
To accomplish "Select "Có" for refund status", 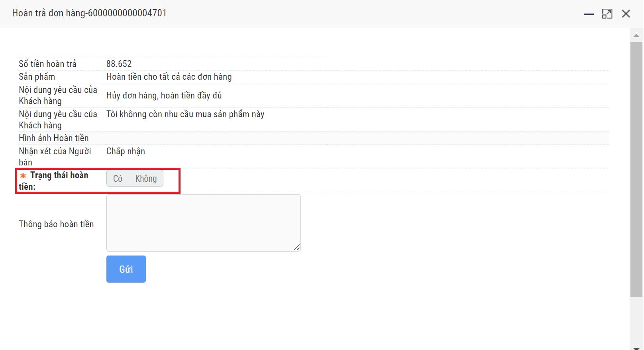I will click(x=118, y=179).
